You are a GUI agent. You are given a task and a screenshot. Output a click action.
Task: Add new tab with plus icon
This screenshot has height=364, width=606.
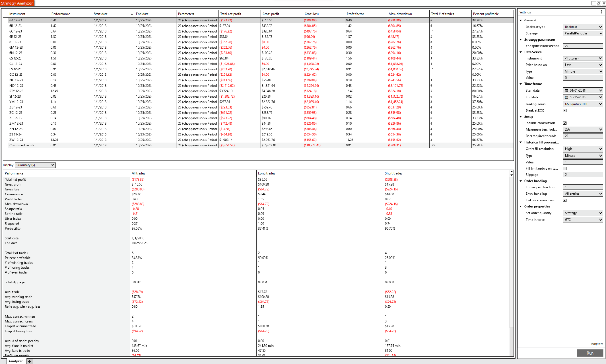coord(29,361)
